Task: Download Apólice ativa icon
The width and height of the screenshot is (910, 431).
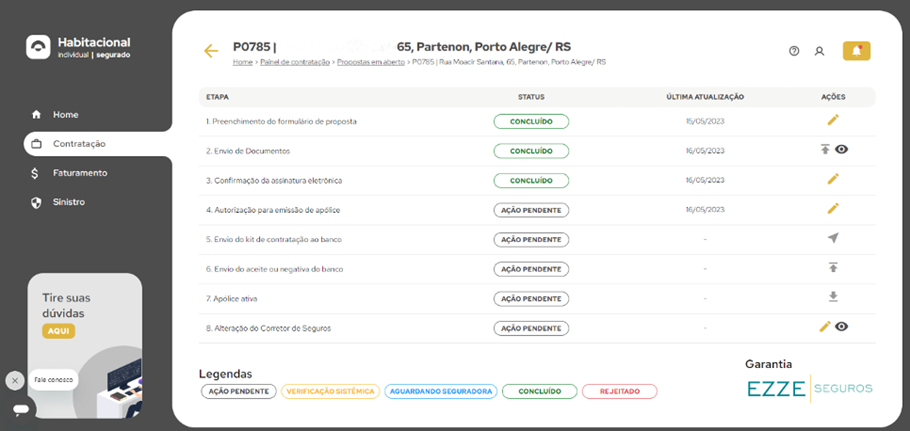Action: click(x=833, y=297)
